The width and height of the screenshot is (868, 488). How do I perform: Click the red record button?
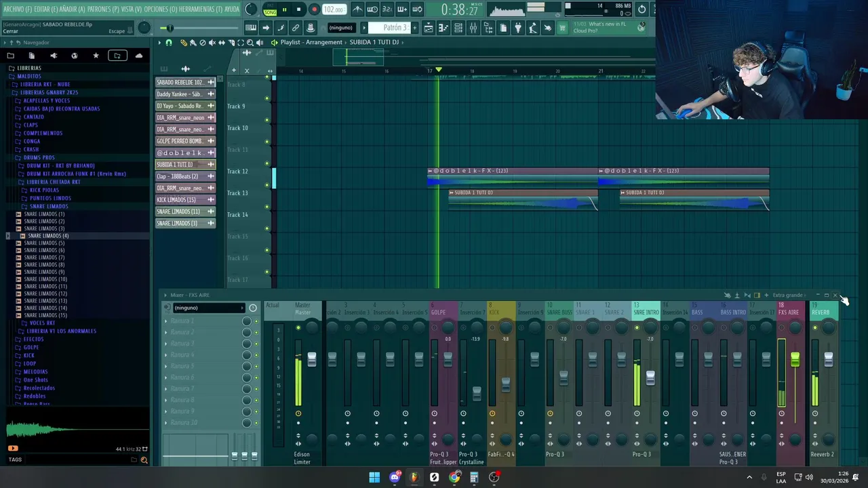click(314, 9)
